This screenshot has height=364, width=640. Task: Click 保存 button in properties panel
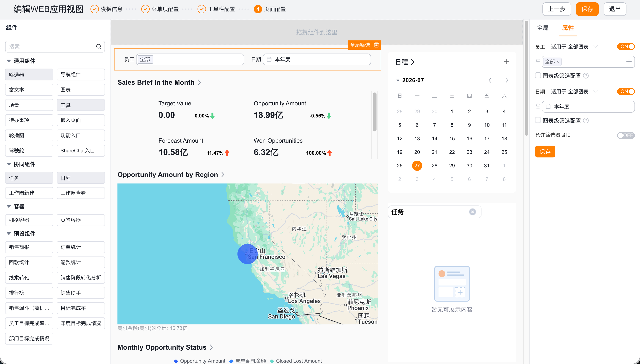point(545,152)
